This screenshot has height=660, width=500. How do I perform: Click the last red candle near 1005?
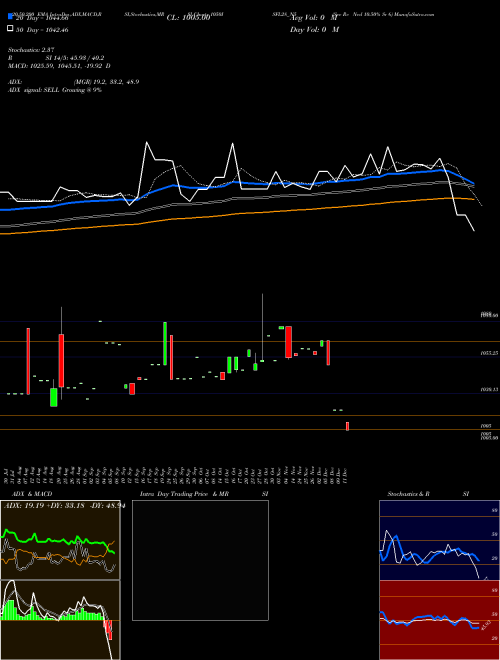[347, 426]
